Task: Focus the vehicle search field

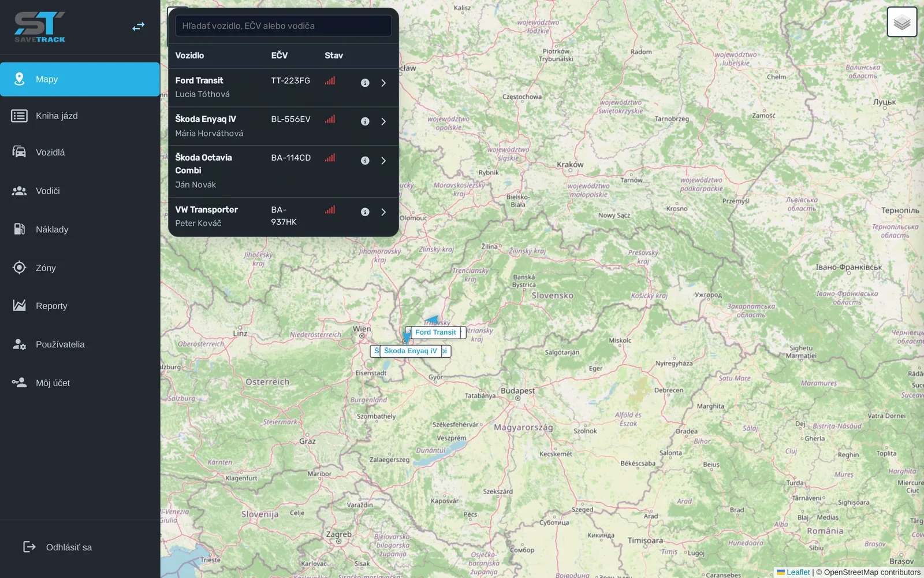Action: coord(284,25)
